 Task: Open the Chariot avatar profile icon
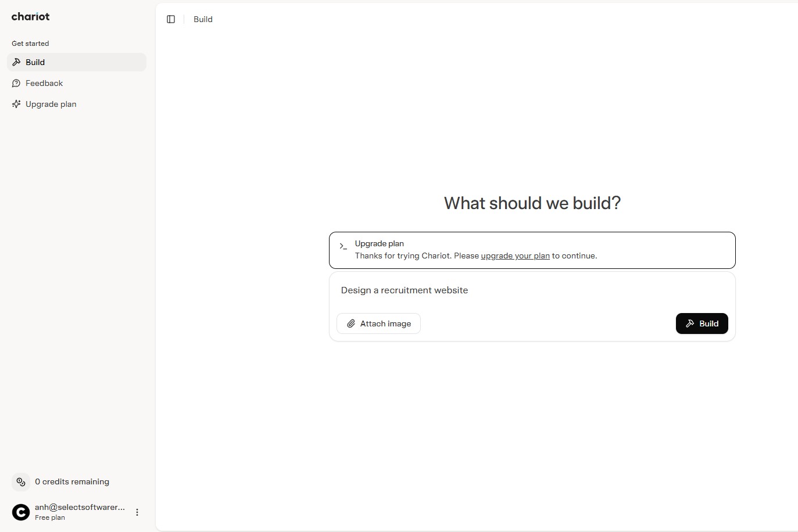20,512
